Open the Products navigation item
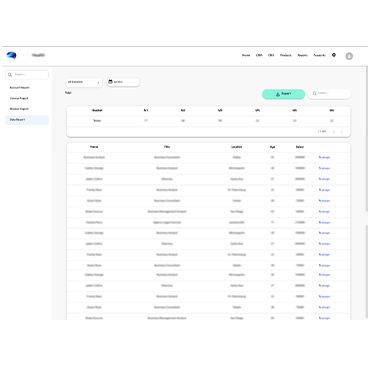 [286, 55]
